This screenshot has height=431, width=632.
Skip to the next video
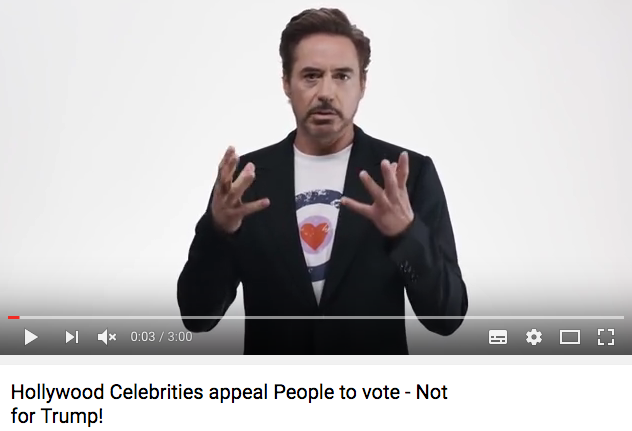point(72,337)
